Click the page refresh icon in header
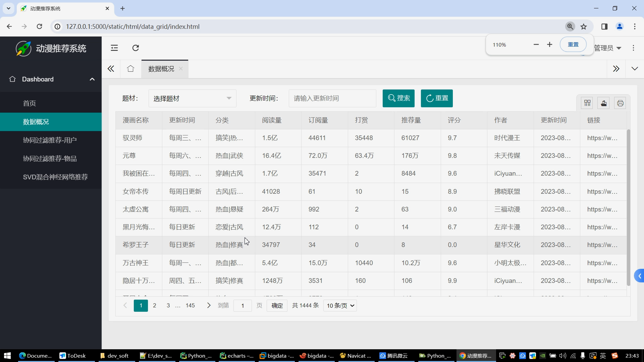 coord(136,48)
